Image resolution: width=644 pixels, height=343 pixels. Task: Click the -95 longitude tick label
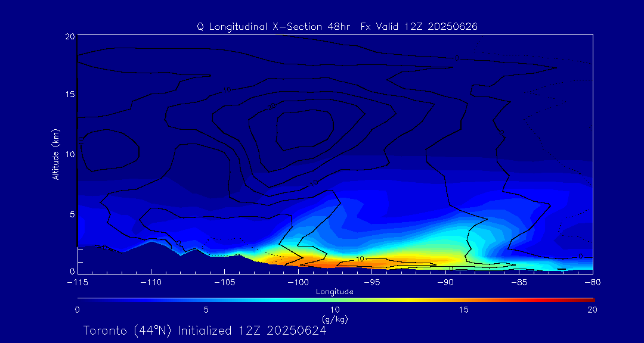[x=371, y=283]
